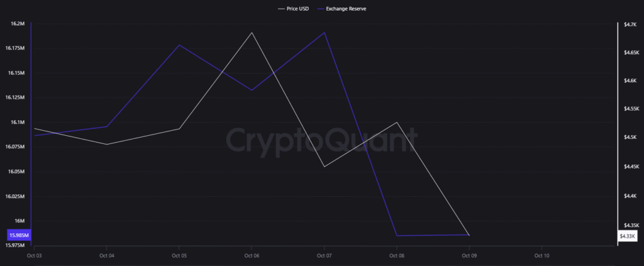Click the Price USD point on Oct 08

point(397,123)
